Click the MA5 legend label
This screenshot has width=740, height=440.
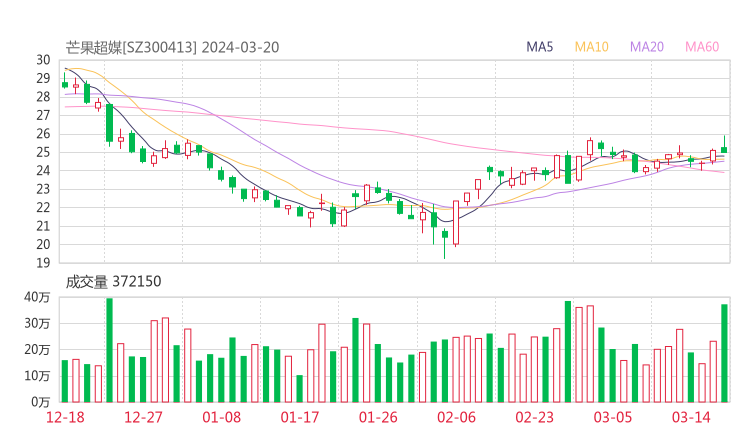539,47
